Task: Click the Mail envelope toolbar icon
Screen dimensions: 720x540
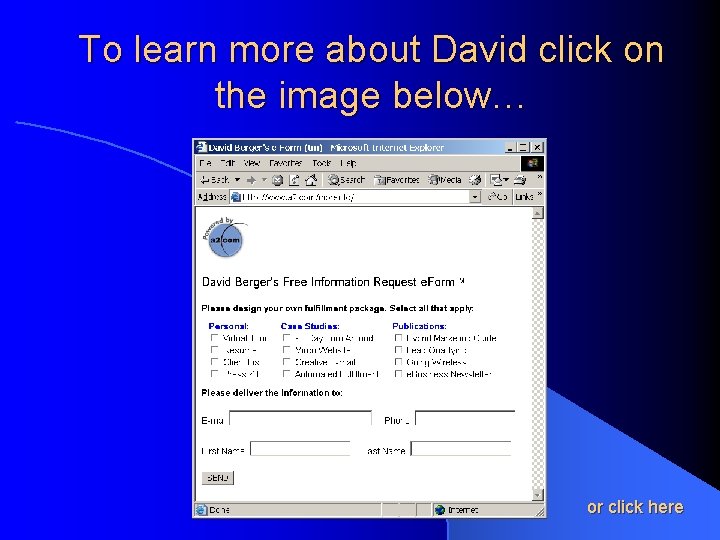Action: [496, 180]
